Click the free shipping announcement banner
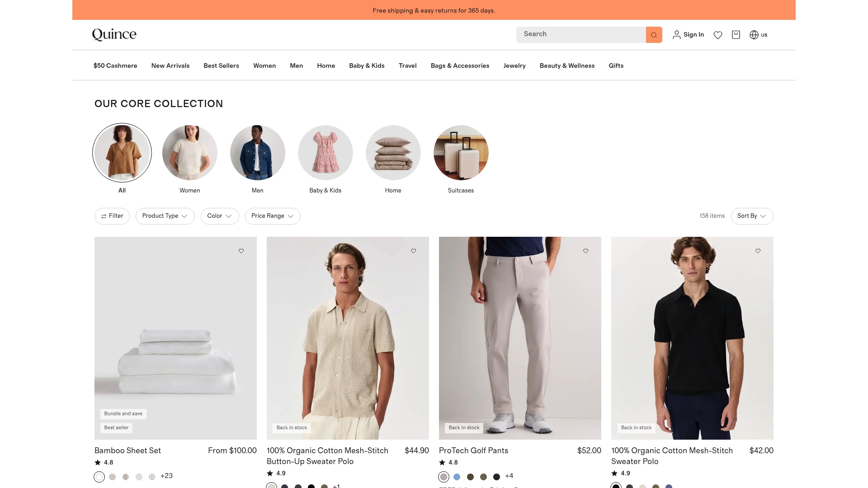868x488 pixels. coord(434,10)
